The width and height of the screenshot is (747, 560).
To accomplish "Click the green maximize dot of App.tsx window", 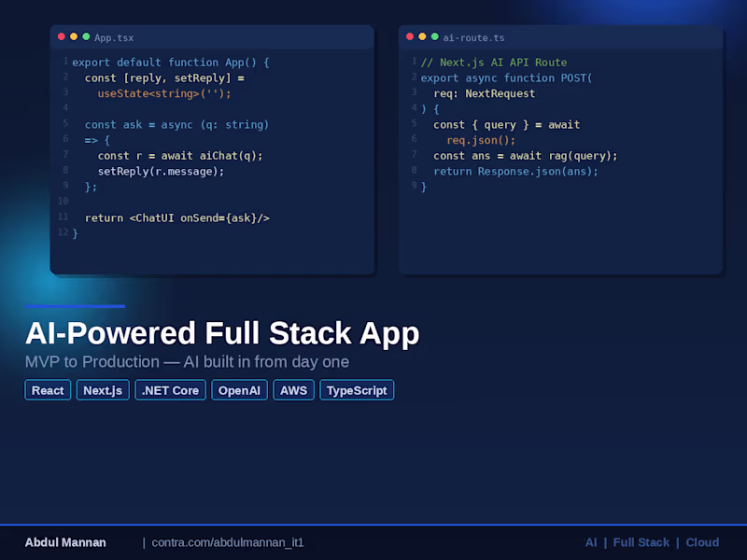I will coord(86,36).
